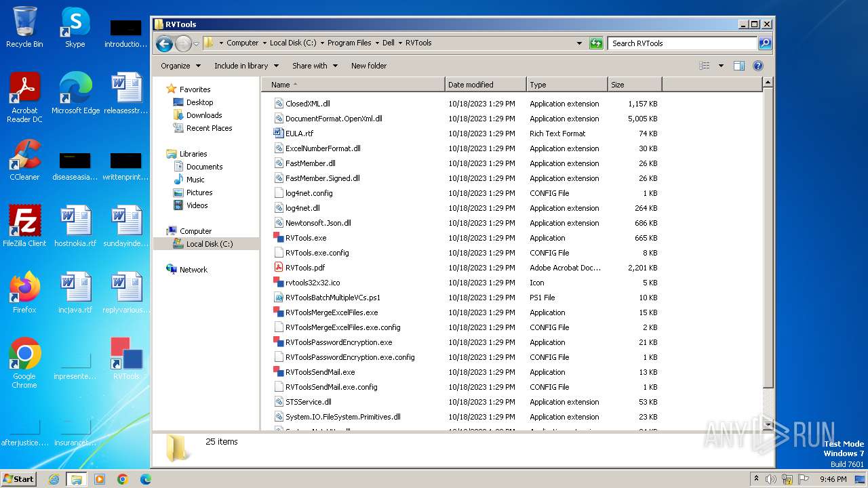Click volume icon in system tray
This screenshot has height=488, width=868.
click(771, 479)
